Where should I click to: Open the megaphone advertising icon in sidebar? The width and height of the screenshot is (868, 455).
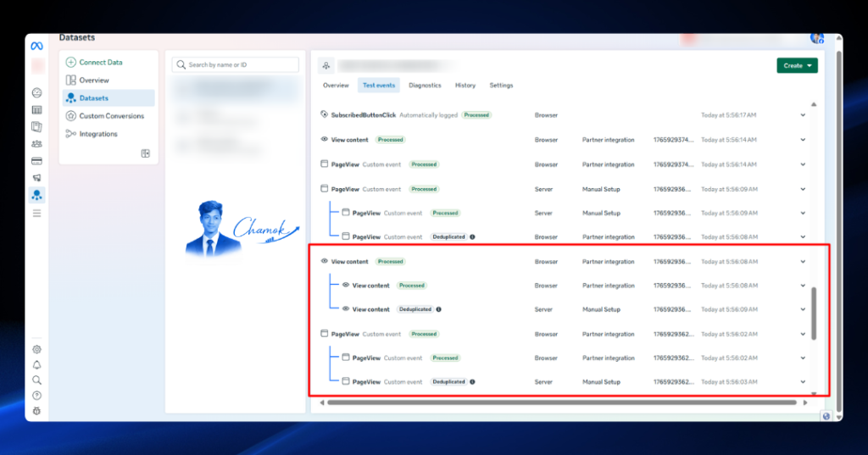(36, 178)
